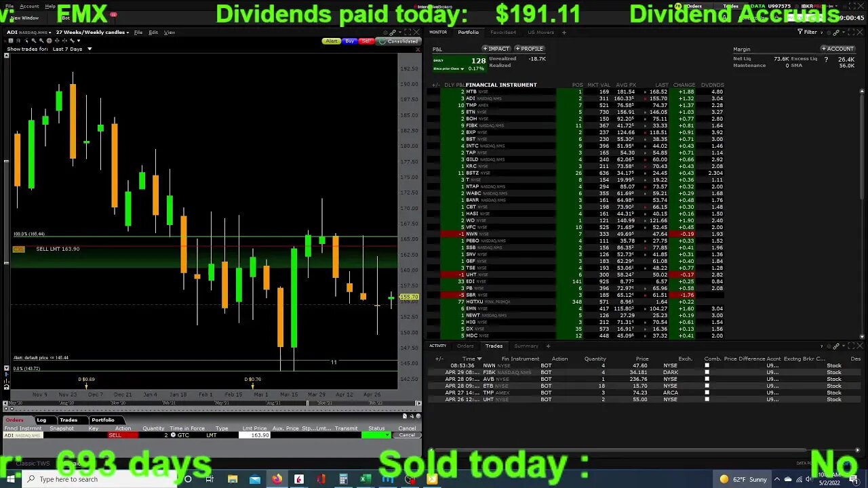Click the chart magnifier zoom icon
Viewport: 868px width, 488px height.
tap(33, 41)
